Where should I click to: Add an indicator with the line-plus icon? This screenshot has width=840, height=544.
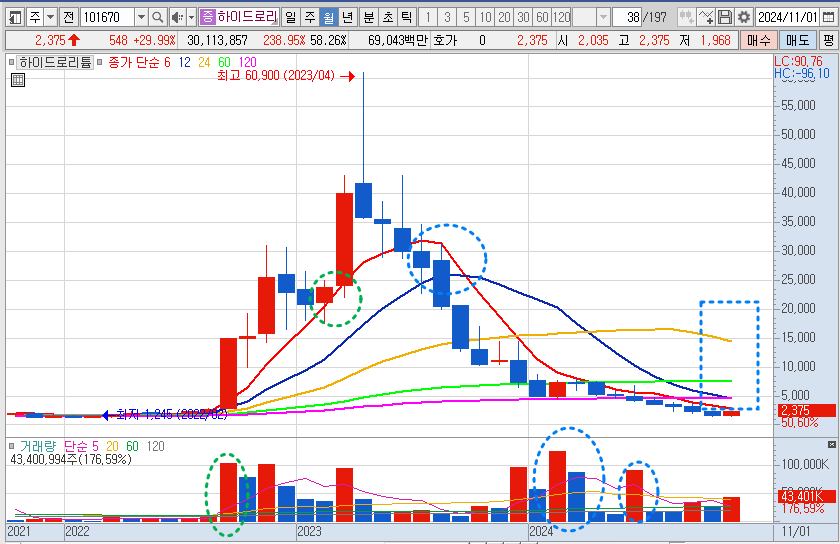coord(706,17)
